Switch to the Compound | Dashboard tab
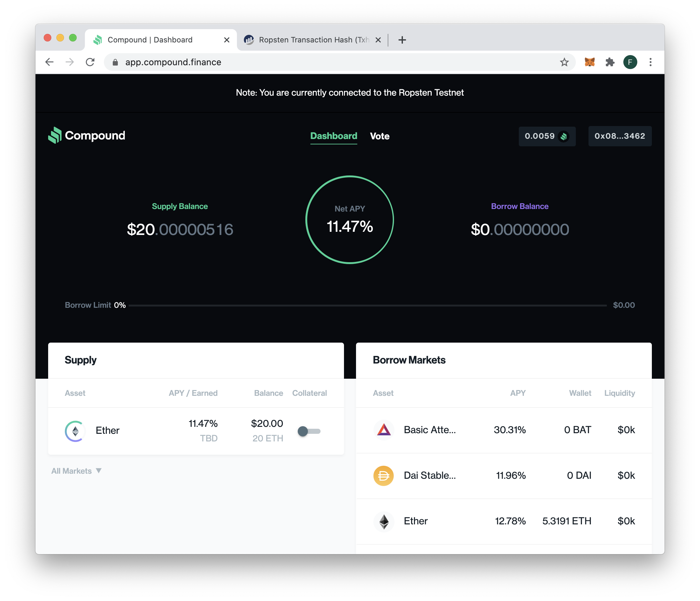The image size is (700, 601). click(x=161, y=40)
